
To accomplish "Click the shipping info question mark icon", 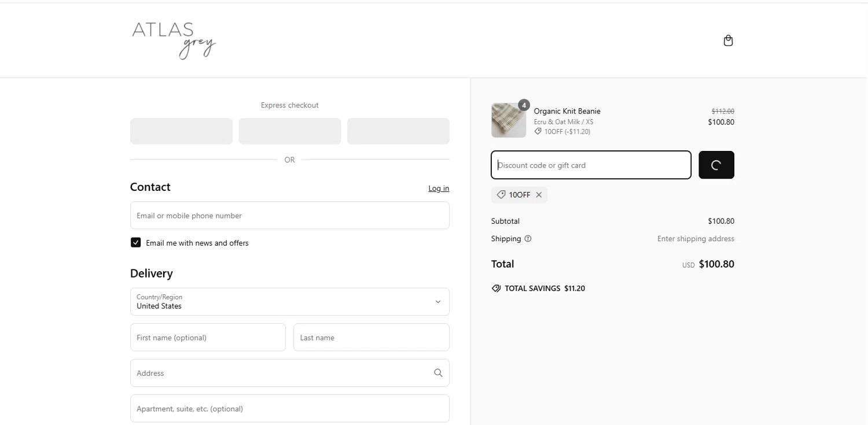I will 528,239.
